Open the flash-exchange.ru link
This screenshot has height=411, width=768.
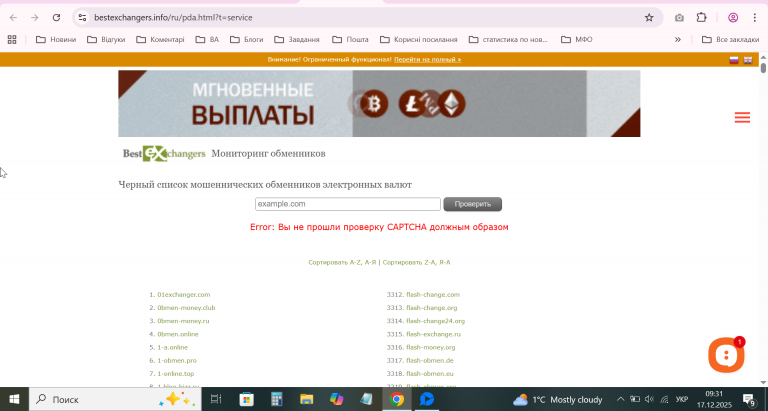433,334
